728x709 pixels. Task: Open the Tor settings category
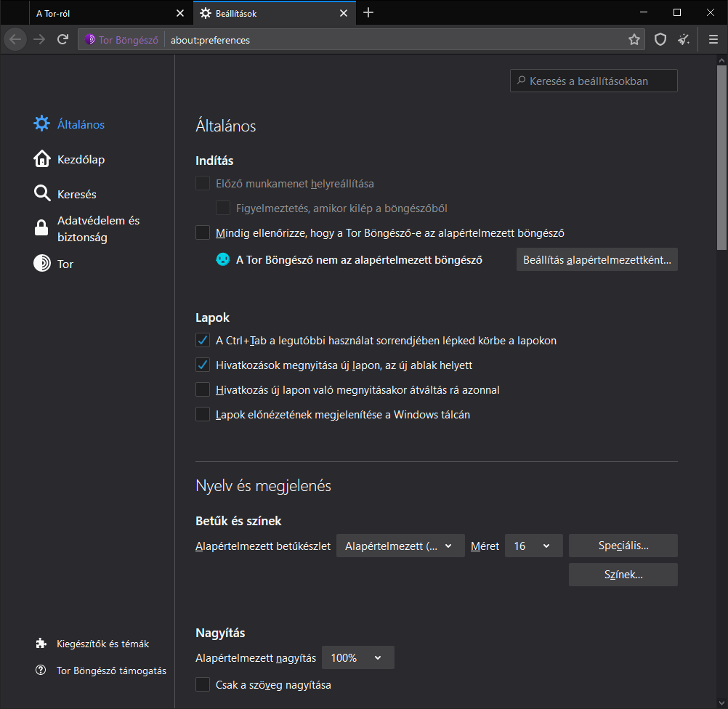click(x=65, y=264)
